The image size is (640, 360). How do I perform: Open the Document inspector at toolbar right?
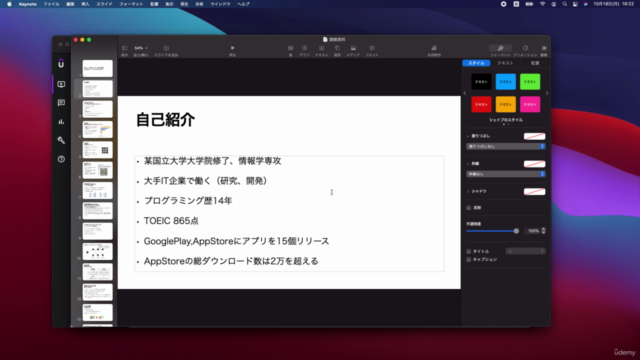(x=544, y=48)
